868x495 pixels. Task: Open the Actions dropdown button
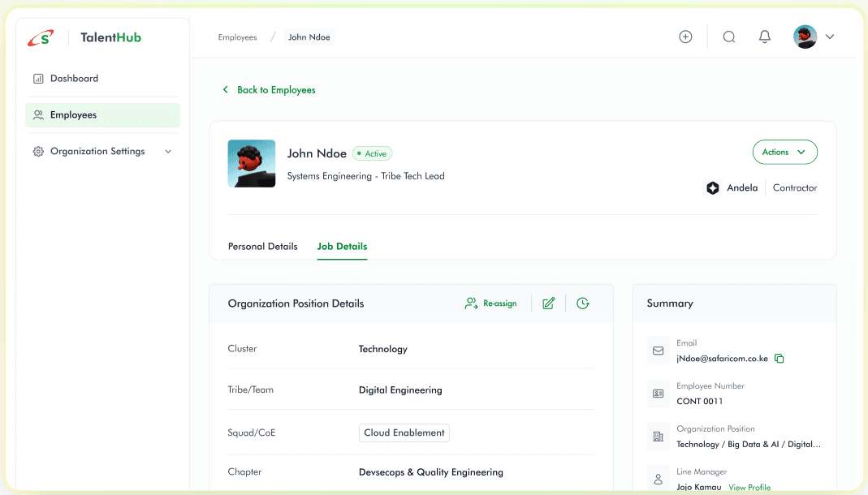[x=784, y=152]
